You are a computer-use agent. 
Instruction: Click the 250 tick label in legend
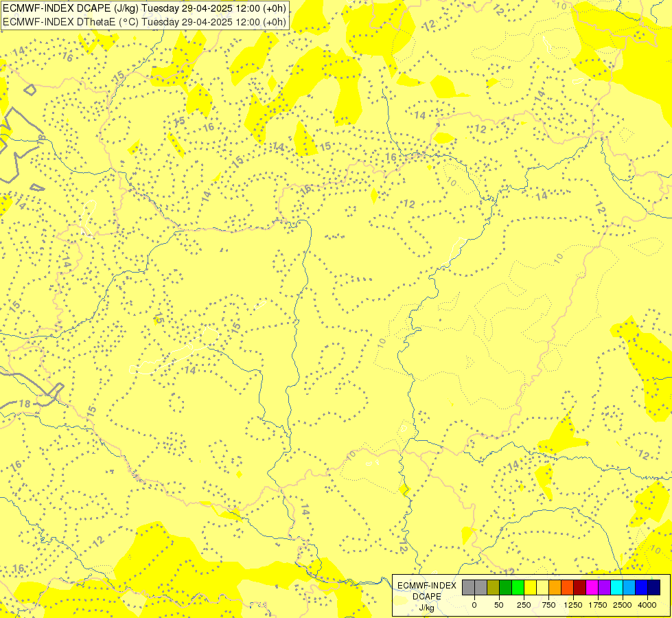(524, 605)
